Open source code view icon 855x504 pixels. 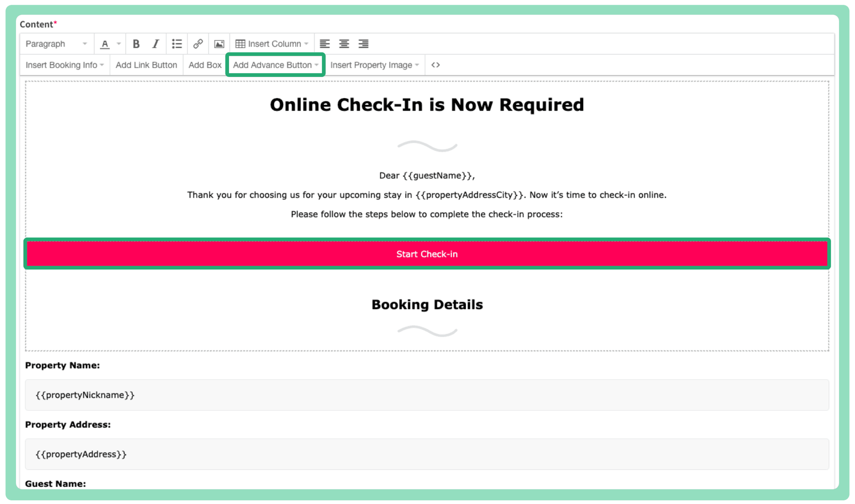[436, 65]
